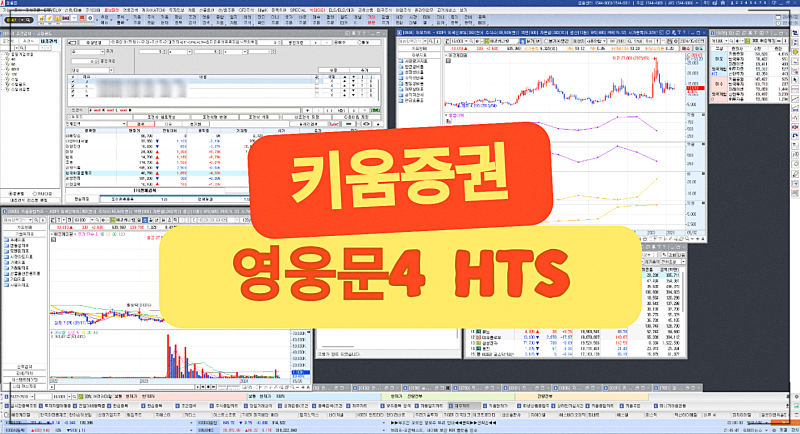Viewport: 800px width, 434px height.
Task: Open the SPECIAL menu in the menu bar
Action: [x=297, y=10]
